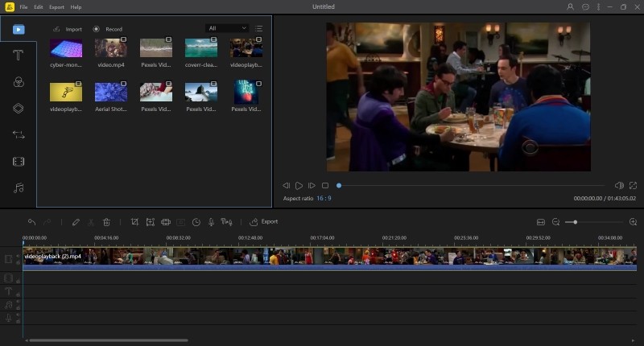Open the speech and text converter tool
The width and height of the screenshot is (644, 346).
click(227, 222)
